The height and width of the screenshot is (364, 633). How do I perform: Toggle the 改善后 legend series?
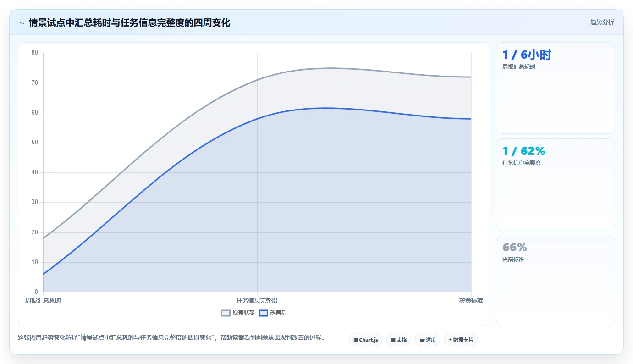273,313
